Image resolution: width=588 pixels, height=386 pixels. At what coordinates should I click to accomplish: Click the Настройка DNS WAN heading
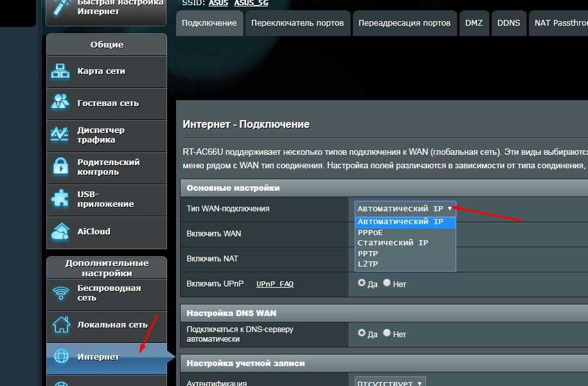pos(231,313)
